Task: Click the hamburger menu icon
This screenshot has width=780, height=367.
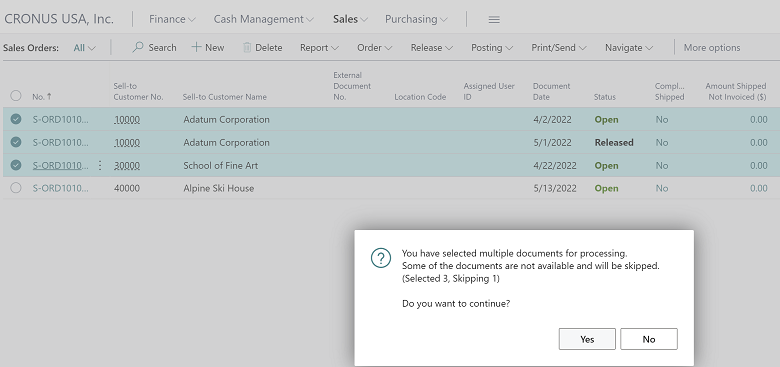Action: point(493,19)
